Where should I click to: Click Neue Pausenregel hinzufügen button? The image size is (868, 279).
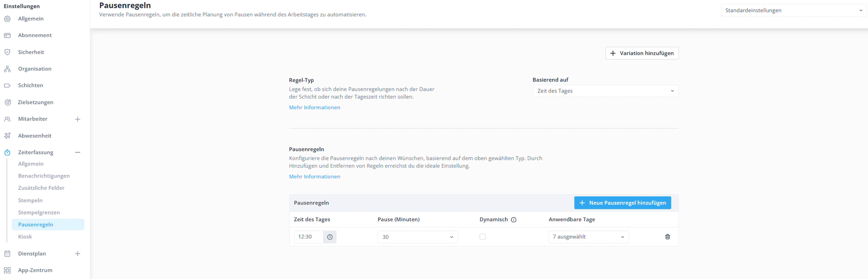622,203
